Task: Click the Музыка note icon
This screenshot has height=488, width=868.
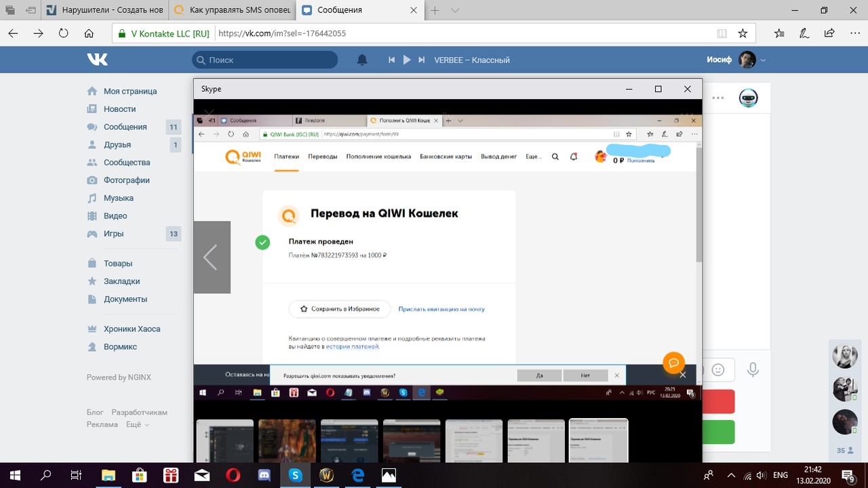Action: 92,198
